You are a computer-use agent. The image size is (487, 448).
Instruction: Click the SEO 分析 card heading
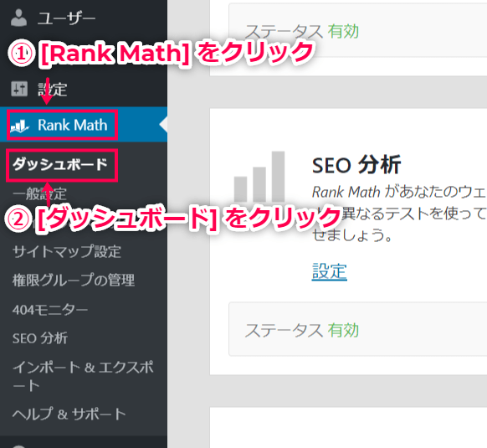356,165
